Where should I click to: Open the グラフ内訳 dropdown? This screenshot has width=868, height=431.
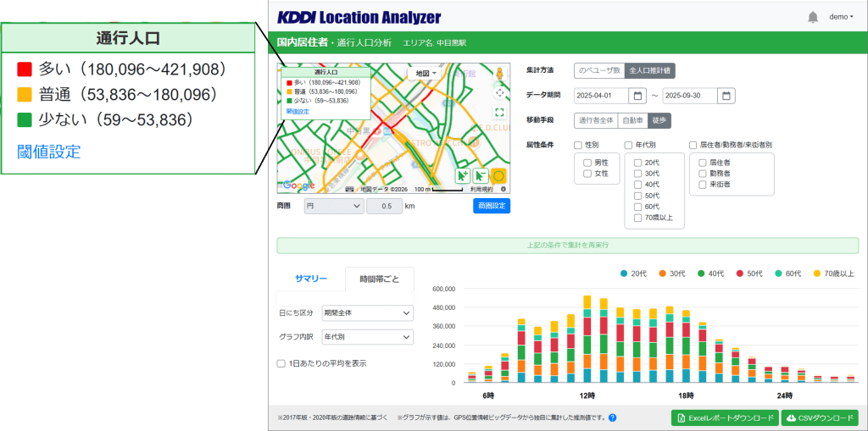[x=368, y=336]
